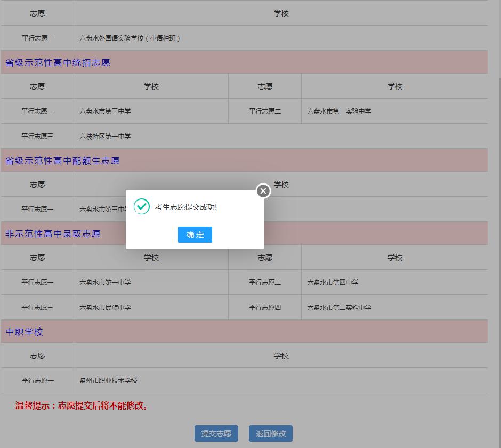
Task: Click the 返回修改 return button
Action: point(270,433)
